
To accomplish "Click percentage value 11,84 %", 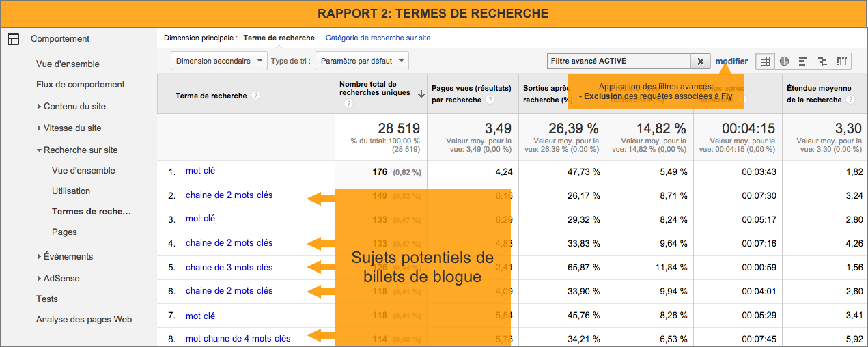I will coord(670,268).
